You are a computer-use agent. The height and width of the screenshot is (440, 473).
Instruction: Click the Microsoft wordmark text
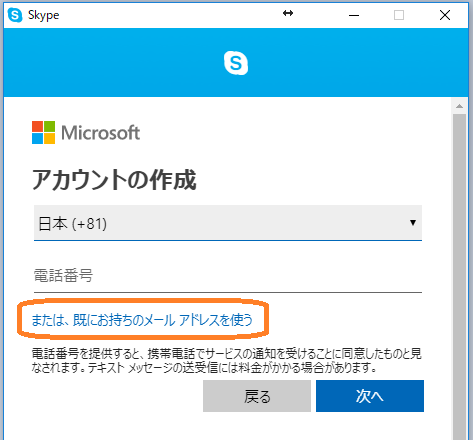101,133
